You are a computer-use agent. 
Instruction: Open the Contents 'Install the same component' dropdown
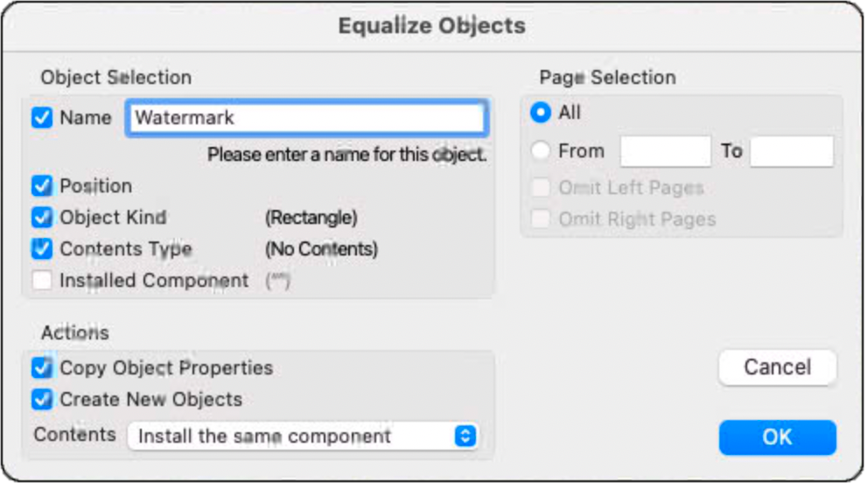302,436
